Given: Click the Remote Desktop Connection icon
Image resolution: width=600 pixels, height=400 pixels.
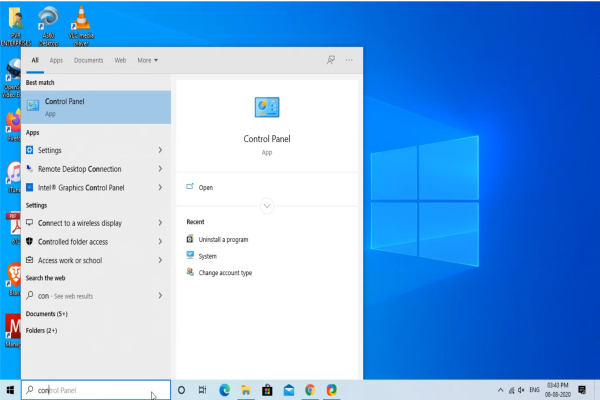Looking at the screenshot, I should click(29, 169).
